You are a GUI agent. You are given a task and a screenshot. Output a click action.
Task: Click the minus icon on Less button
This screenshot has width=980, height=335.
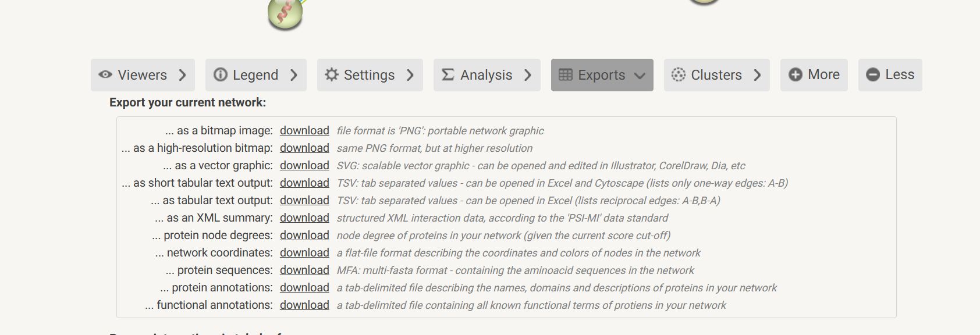tap(873, 74)
